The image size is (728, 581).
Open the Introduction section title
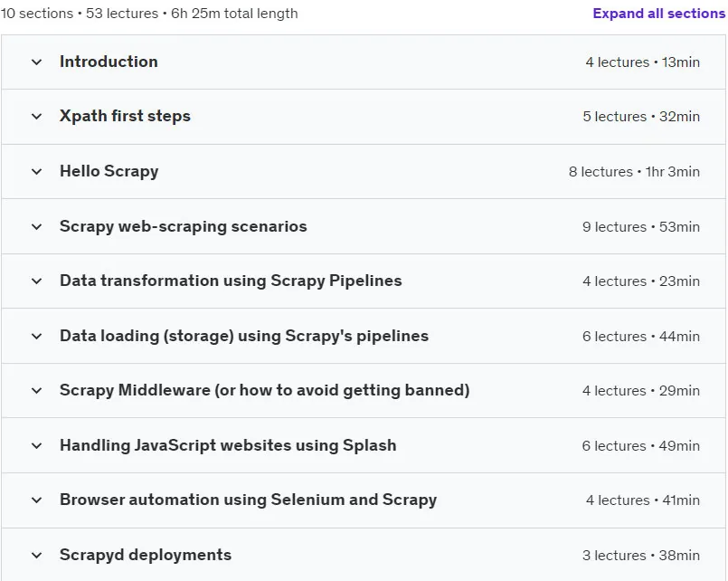109,62
